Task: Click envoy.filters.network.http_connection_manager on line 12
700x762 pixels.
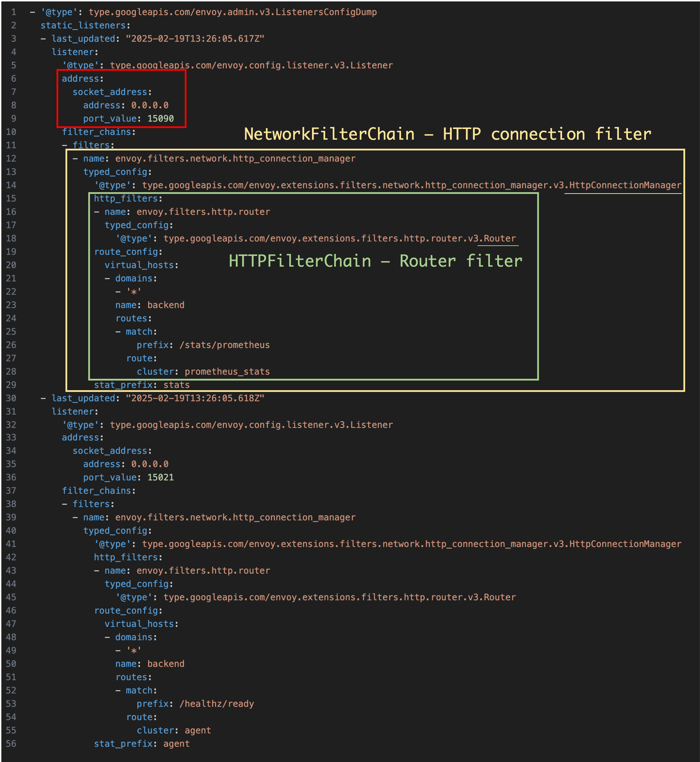Action: (x=235, y=158)
